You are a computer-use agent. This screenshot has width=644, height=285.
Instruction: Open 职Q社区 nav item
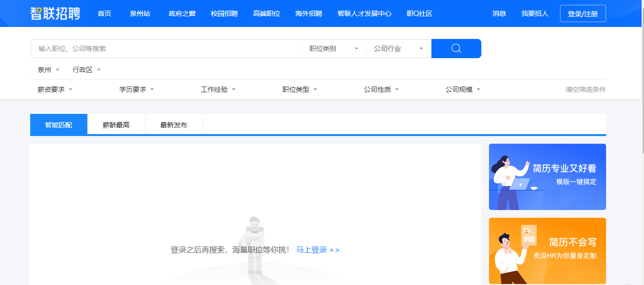419,13
